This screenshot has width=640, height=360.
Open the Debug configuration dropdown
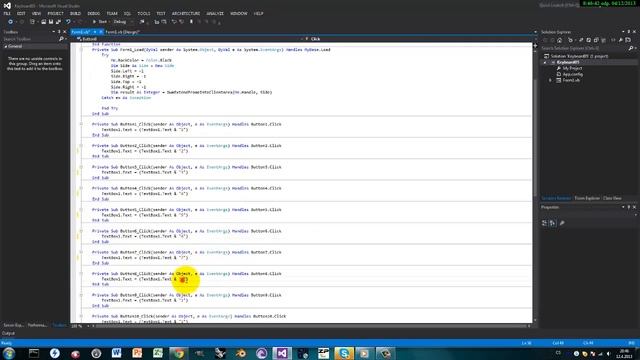[122, 22]
